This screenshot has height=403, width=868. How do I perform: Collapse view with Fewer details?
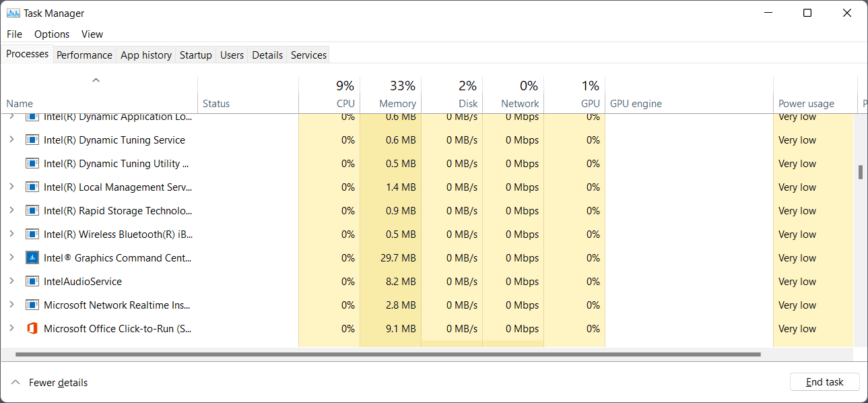(x=50, y=383)
